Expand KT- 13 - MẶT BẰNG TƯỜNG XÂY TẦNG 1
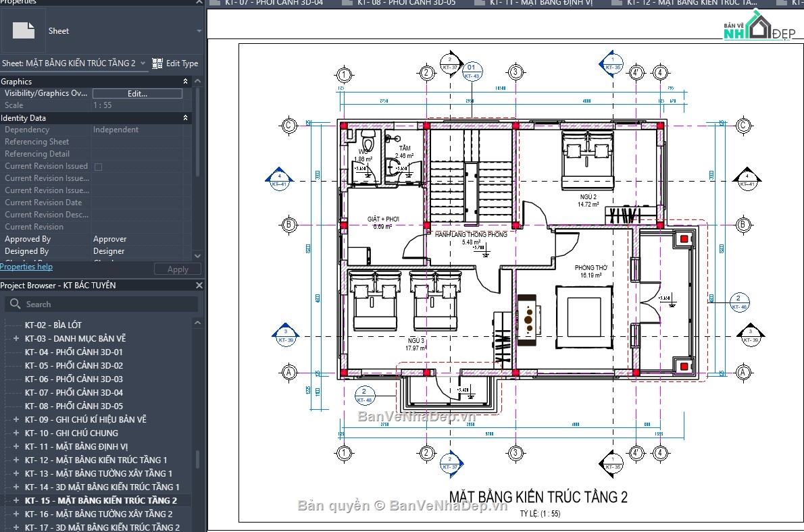 (16, 473)
